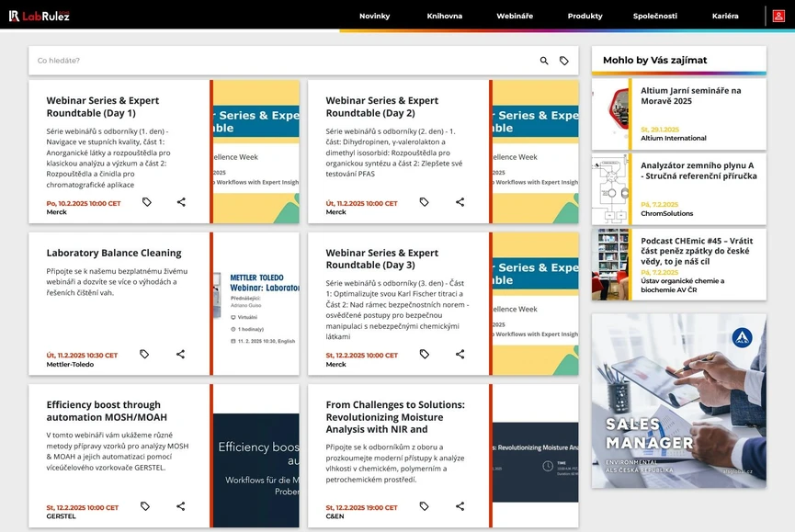Screen dimensions: 795x532
Task: Click the LabRulez logo
Action: pyautogui.click(x=39, y=16)
